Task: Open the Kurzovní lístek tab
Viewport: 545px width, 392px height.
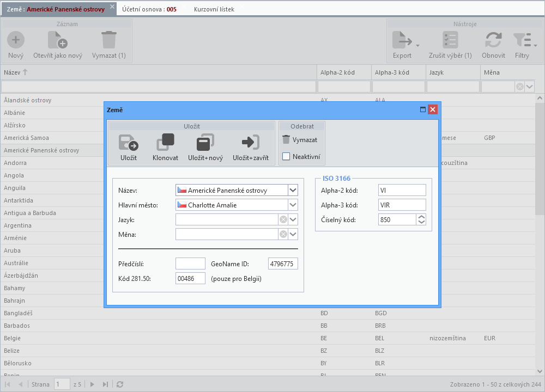Action: coord(214,9)
